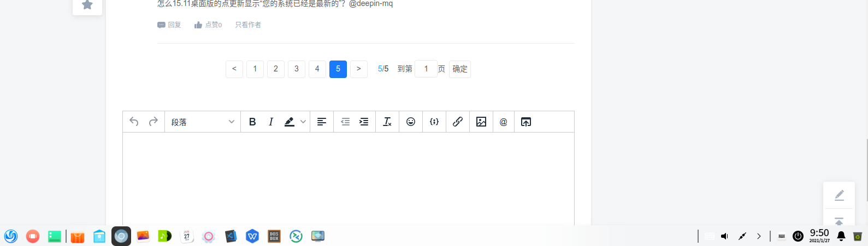Insert a code block
The image size is (868, 246).
coord(434,122)
